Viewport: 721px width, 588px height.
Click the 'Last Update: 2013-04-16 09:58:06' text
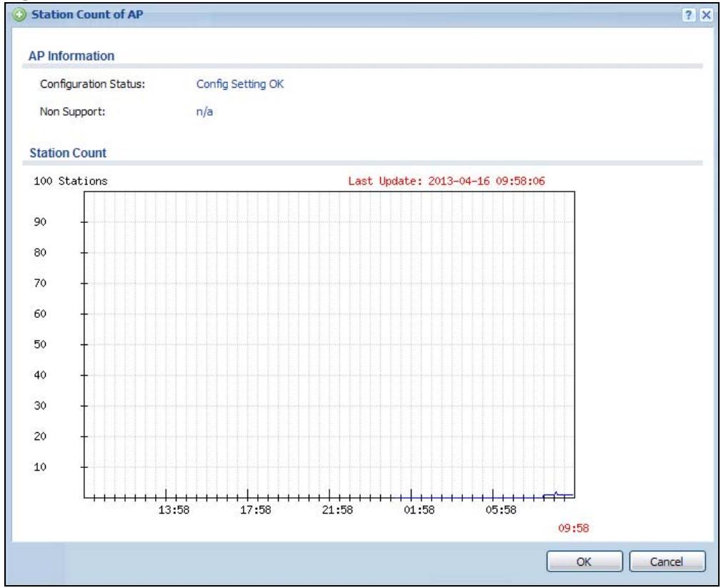pos(447,181)
